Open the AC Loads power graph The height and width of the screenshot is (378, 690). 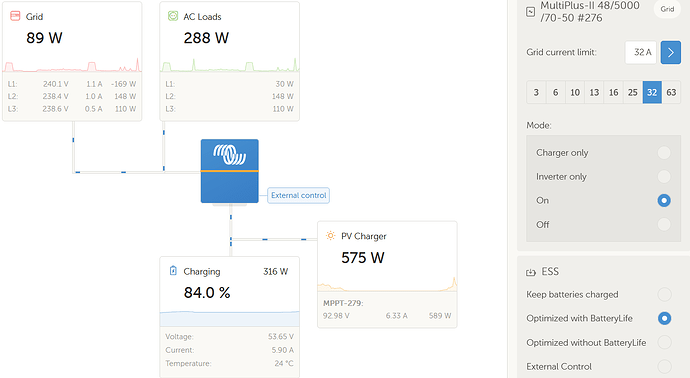230,65
